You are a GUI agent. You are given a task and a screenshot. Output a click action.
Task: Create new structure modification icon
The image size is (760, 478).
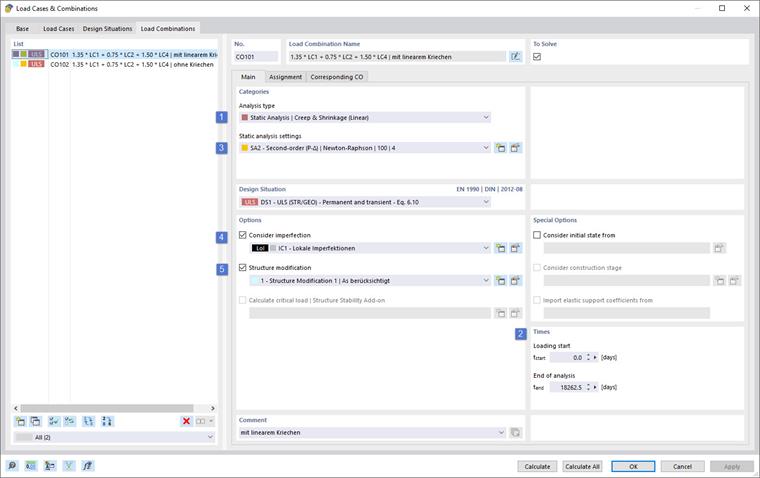(x=500, y=281)
